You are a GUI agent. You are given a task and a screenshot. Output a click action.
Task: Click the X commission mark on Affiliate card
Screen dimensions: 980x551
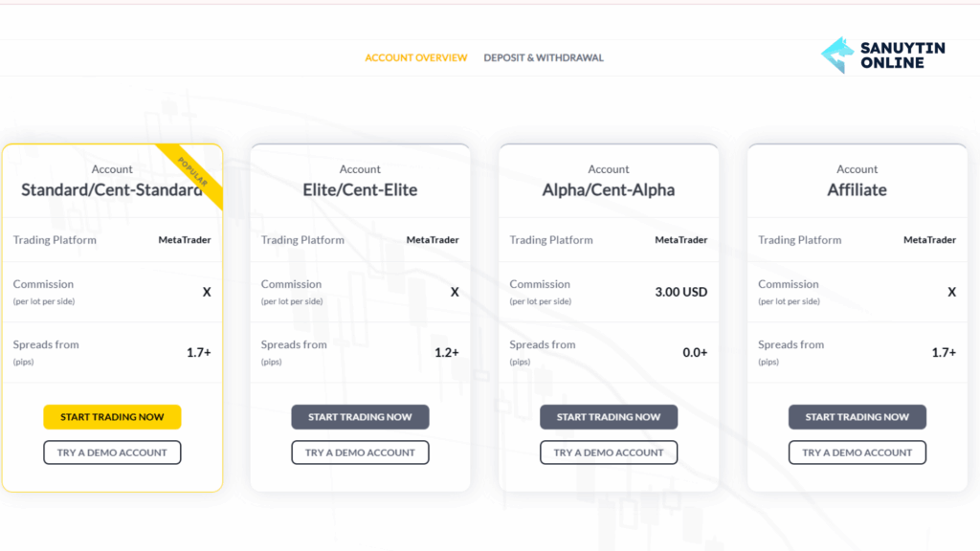[x=952, y=292]
